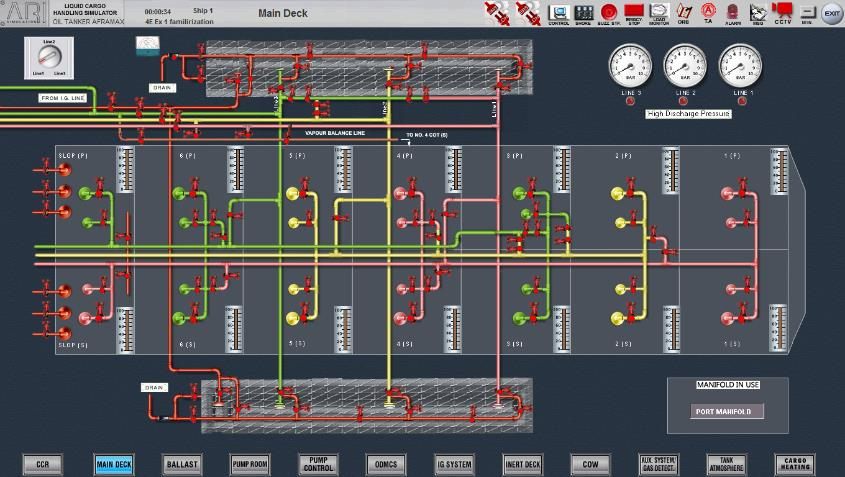Open the IG SYSTEM screen button
The width and height of the screenshot is (845, 477).
point(454,464)
